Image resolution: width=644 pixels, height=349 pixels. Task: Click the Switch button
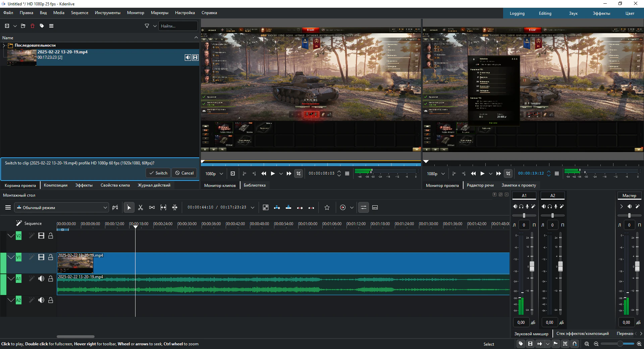click(158, 173)
